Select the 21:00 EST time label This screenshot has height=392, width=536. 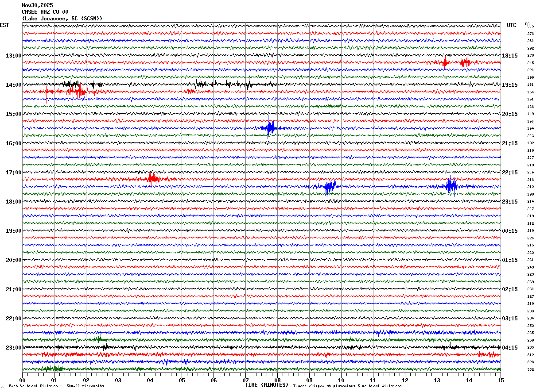(x=13, y=289)
